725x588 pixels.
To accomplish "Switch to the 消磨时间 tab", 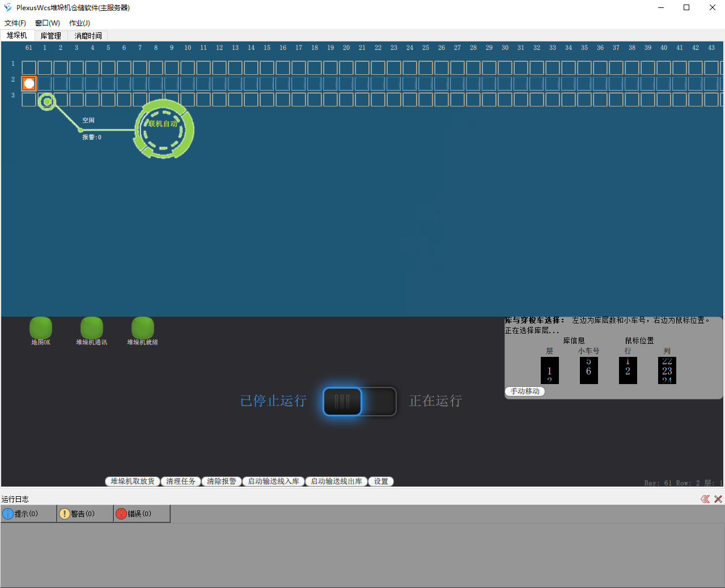I will tap(88, 36).
